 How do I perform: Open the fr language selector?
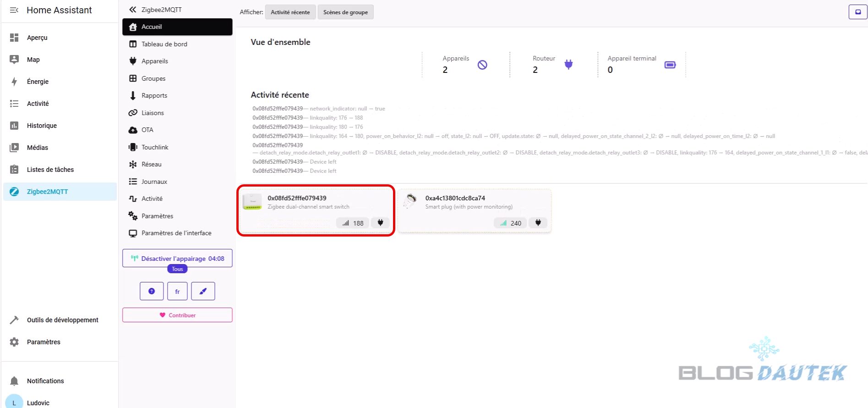[177, 291]
